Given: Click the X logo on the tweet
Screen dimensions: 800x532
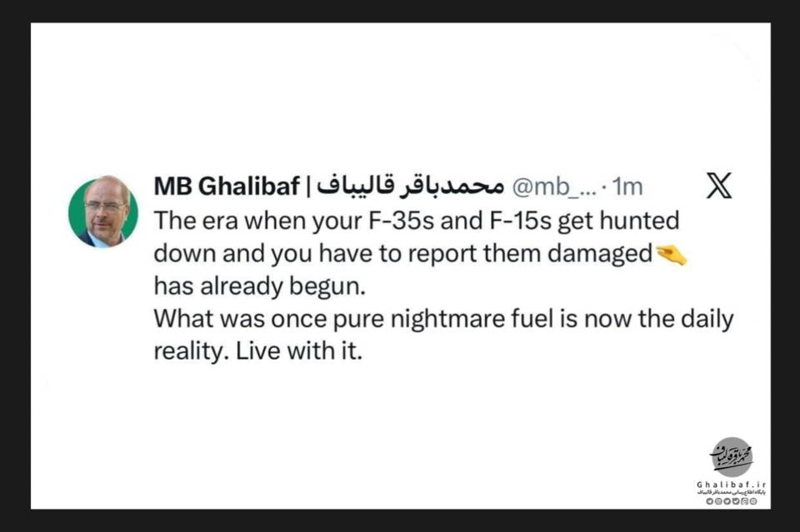Looking at the screenshot, I should coord(719,186).
